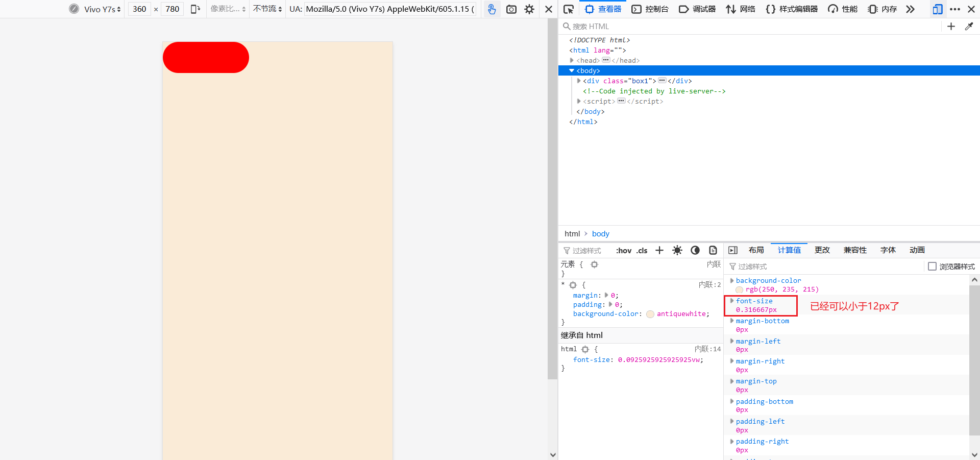This screenshot has width=980, height=460.
Task: Add a new node with plus icon
Action: pyautogui.click(x=951, y=27)
